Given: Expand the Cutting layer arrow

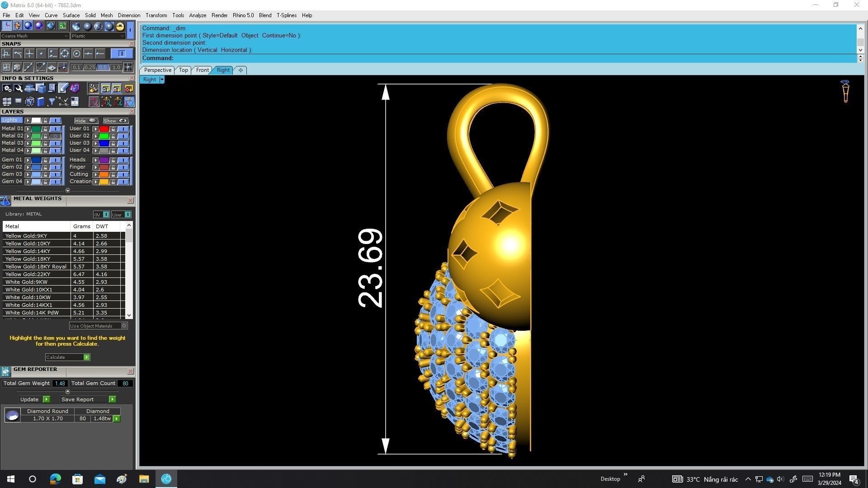Looking at the screenshot, I should [95, 174].
